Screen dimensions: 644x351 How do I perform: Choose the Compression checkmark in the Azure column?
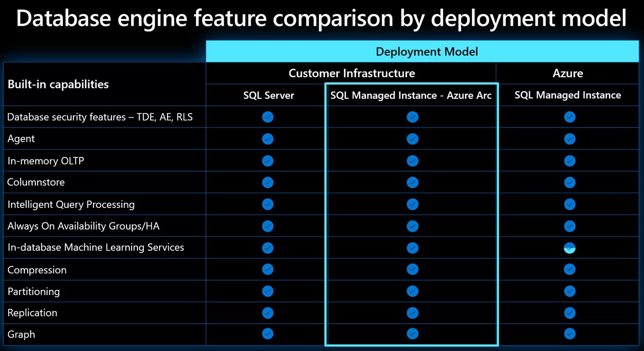click(x=570, y=269)
